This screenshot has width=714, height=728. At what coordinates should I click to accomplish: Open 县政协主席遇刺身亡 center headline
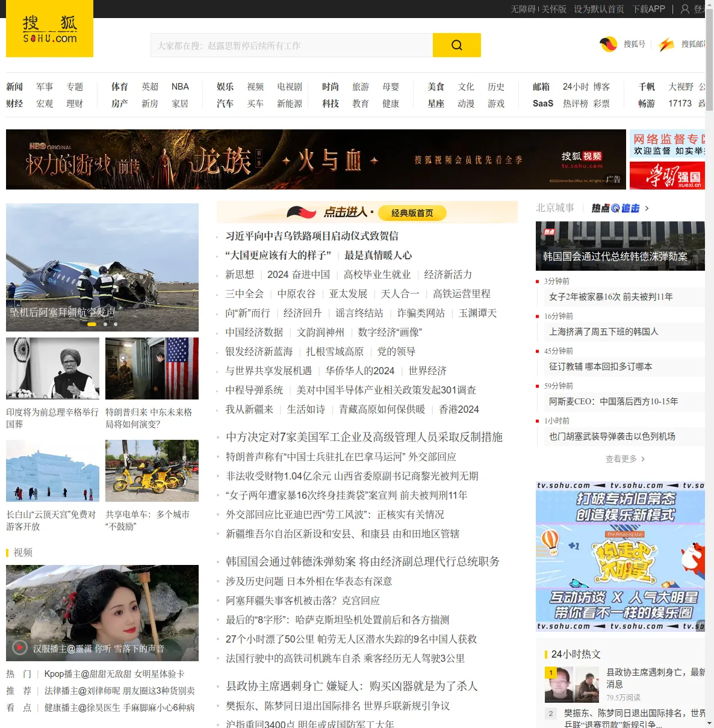click(352, 686)
